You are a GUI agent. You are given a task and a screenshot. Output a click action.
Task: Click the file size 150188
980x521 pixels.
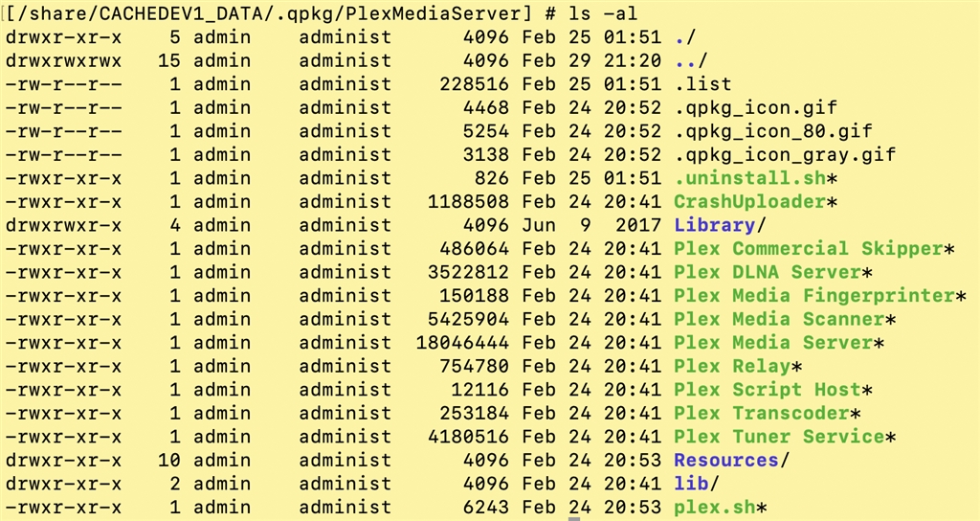tap(475, 295)
